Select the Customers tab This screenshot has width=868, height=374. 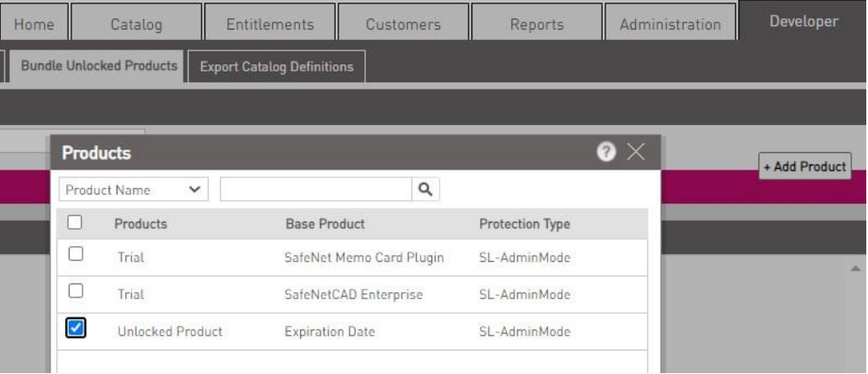403,25
